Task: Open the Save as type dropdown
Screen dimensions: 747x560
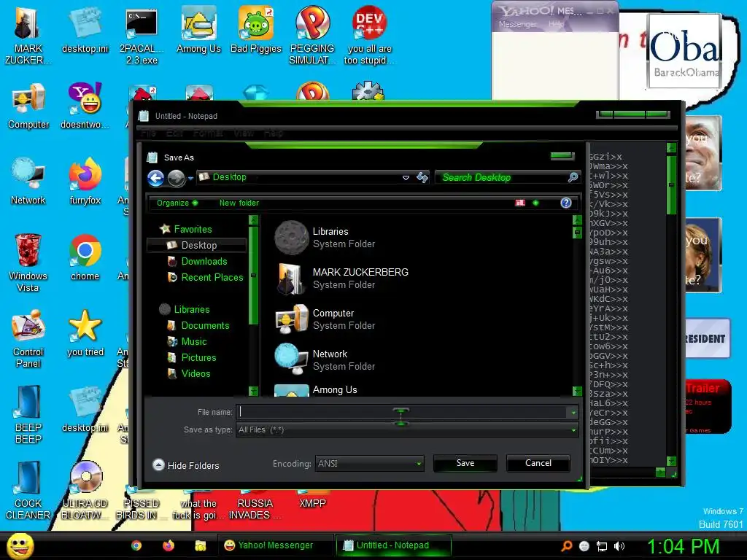Action: click(407, 430)
